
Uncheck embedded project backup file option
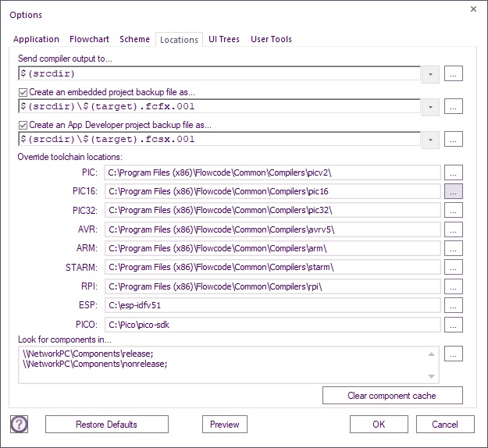tap(23, 92)
